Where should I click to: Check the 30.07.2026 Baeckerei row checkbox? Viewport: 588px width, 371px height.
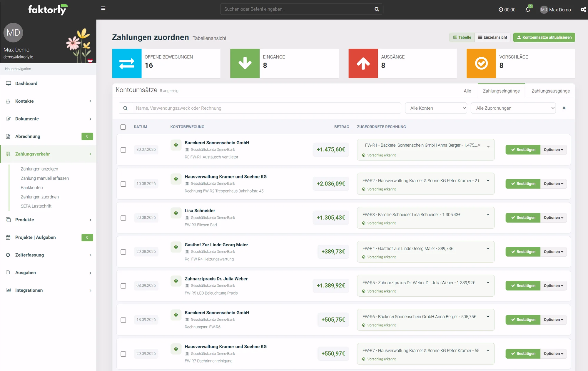[x=123, y=150]
